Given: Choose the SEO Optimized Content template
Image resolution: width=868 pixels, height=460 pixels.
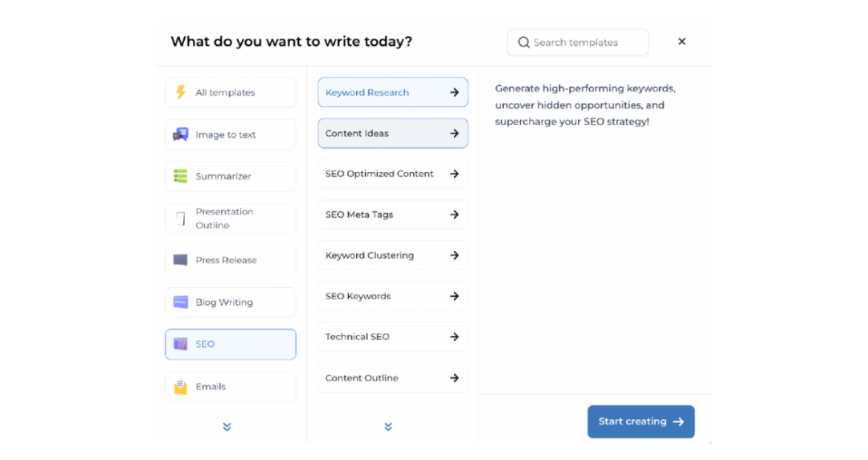Looking at the screenshot, I should click(x=392, y=174).
